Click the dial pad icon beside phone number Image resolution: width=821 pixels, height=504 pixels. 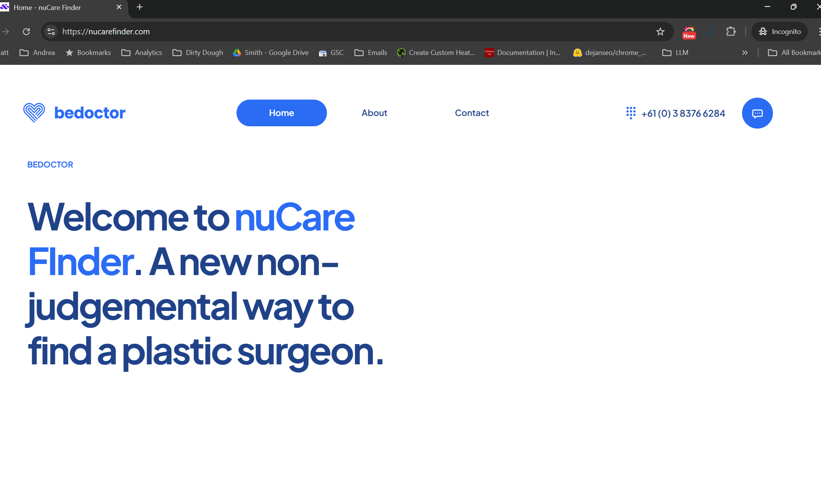pyautogui.click(x=631, y=113)
